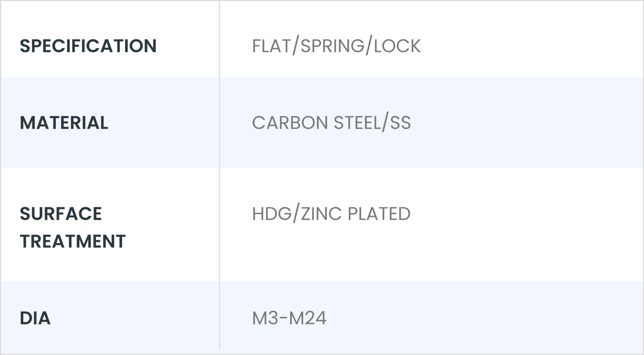Select the word LOCK in specification value
This screenshot has width=644, height=355.
[x=397, y=46]
